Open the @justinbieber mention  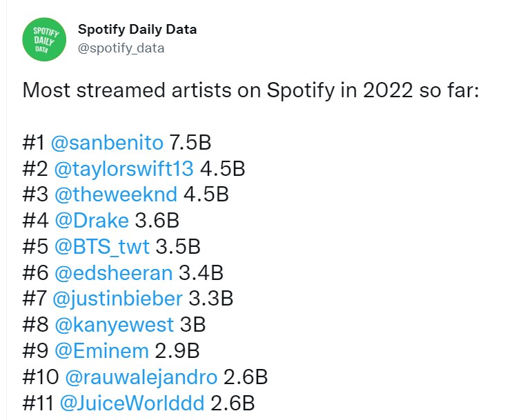pyautogui.click(x=117, y=299)
